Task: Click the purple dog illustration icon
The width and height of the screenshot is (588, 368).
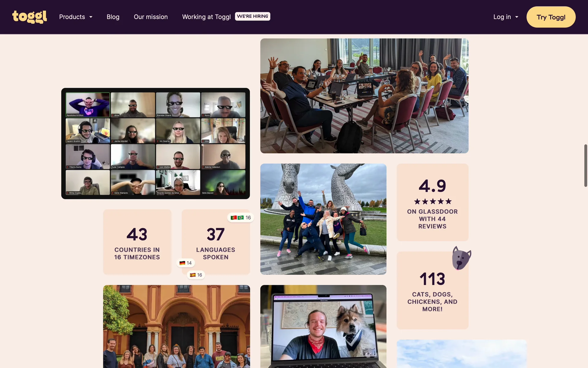Action: (x=461, y=258)
